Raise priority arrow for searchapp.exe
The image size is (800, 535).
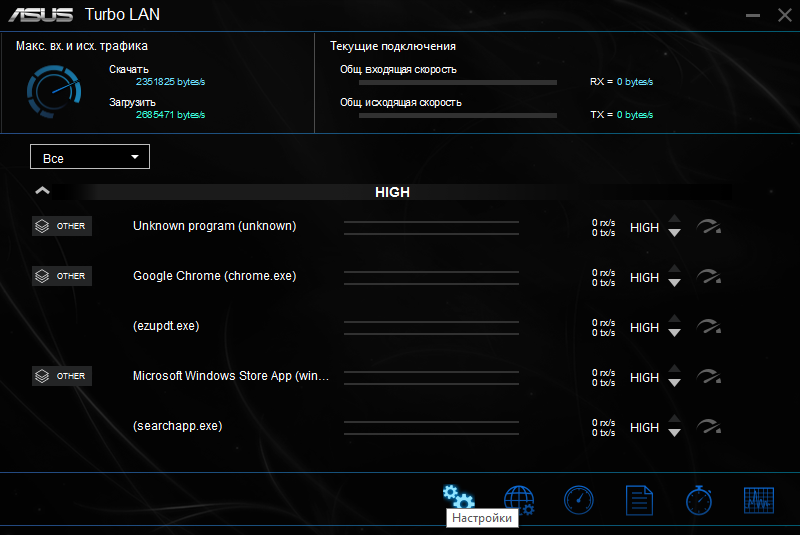tap(674, 419)
